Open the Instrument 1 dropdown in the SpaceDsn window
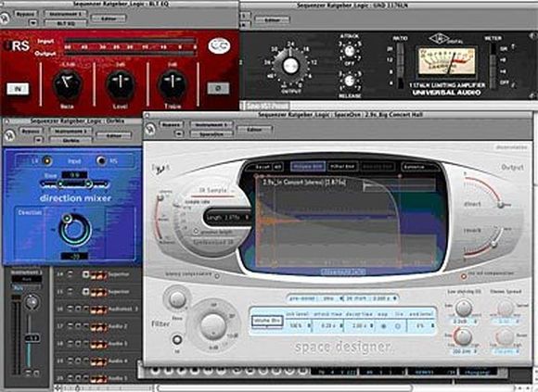Image resolution: width=538 pixels, height=392 pixels. tap(211, 125)
